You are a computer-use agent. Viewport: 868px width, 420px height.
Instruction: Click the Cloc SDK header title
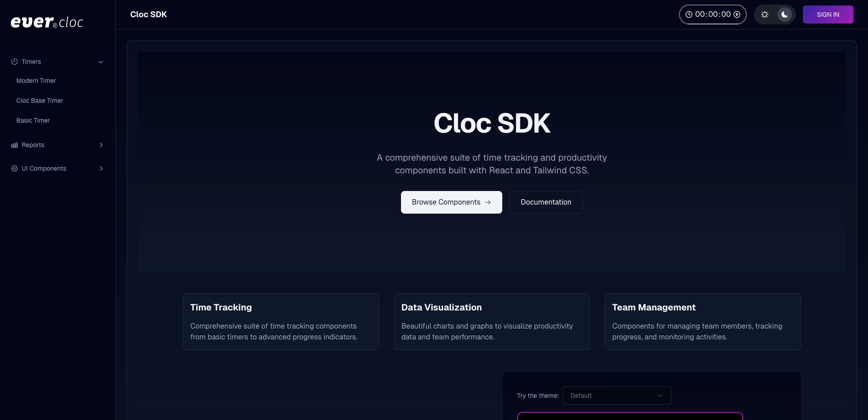point(148,14)
